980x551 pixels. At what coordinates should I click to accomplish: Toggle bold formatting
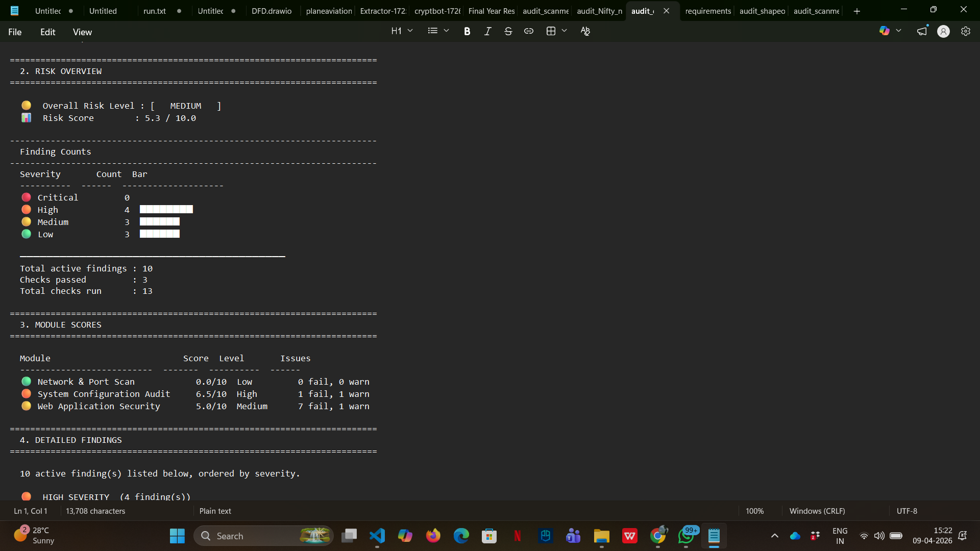[467, 31]
